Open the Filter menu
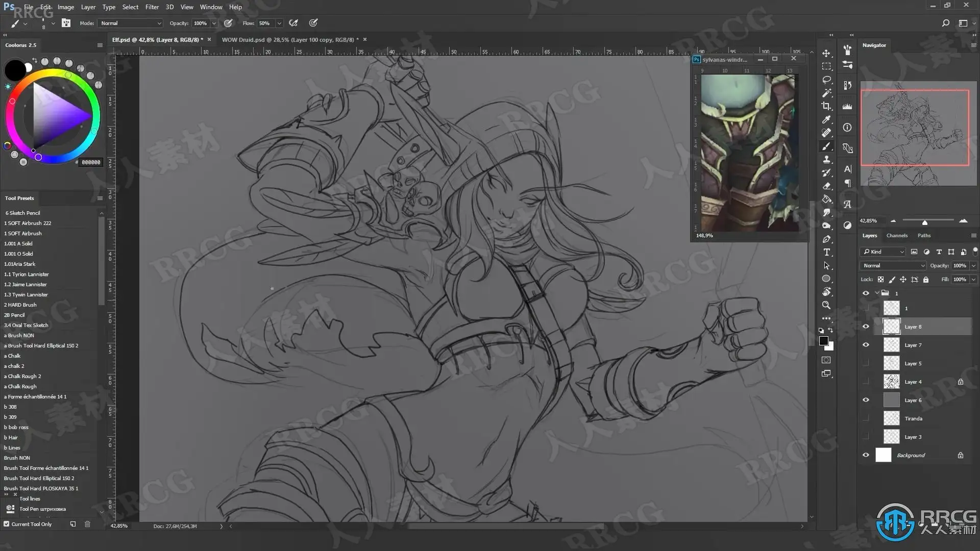 [152, 7]
